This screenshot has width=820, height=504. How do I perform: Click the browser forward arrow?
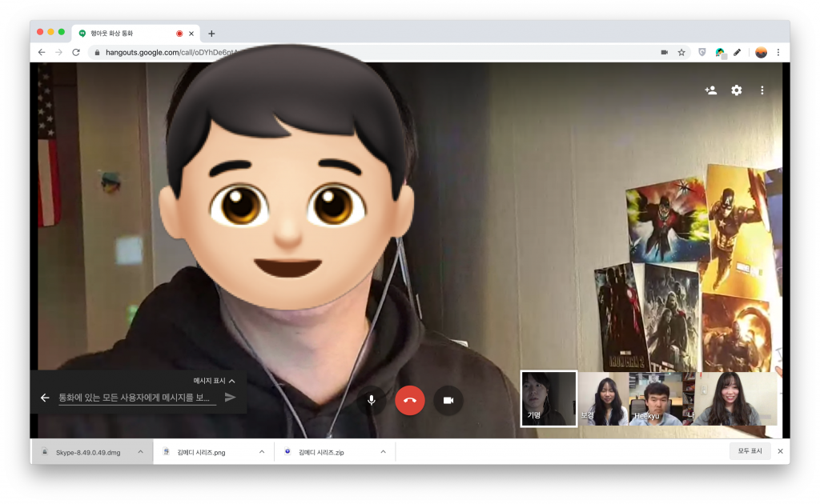click(58, 52)
